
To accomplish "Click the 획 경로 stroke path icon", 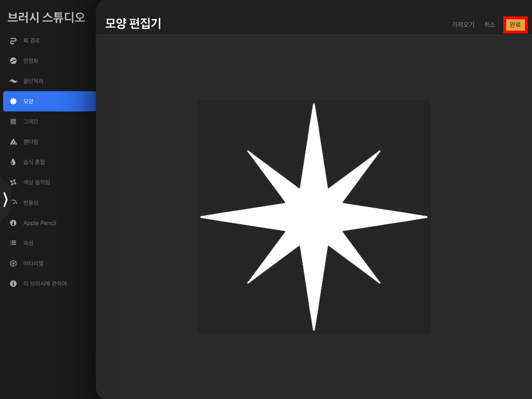I will tap(13, 41).
